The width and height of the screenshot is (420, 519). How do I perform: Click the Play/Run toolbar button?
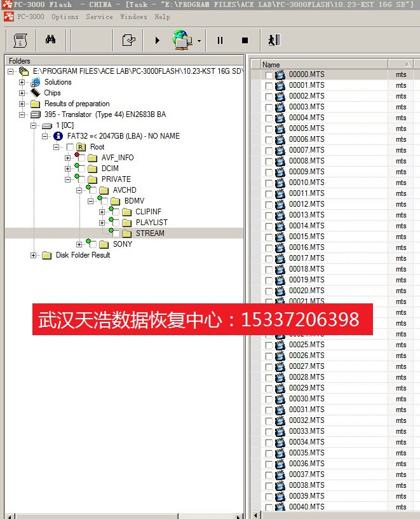(157, 41)
